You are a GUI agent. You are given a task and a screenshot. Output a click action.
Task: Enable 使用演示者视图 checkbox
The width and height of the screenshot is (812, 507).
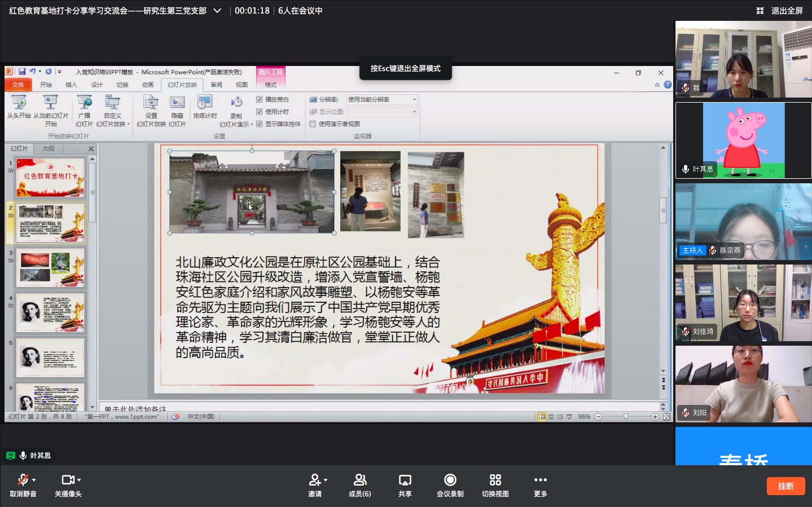(x=313, y=124)
